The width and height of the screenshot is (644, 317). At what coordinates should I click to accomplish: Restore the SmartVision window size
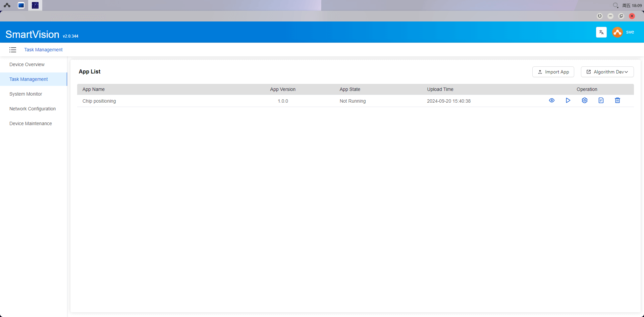point(621,16)
